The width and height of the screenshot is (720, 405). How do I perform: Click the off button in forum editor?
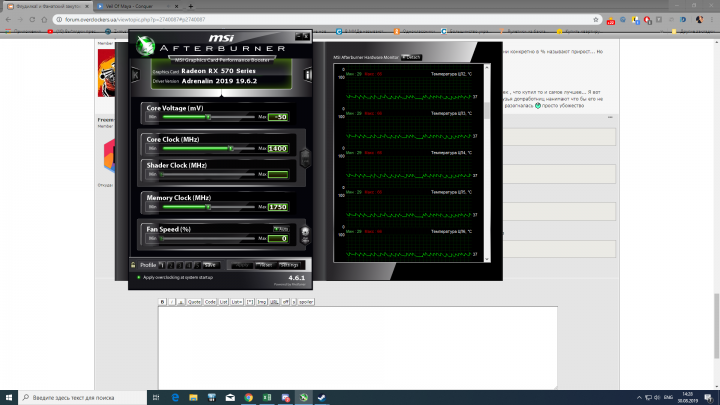(x=285, y=302)
